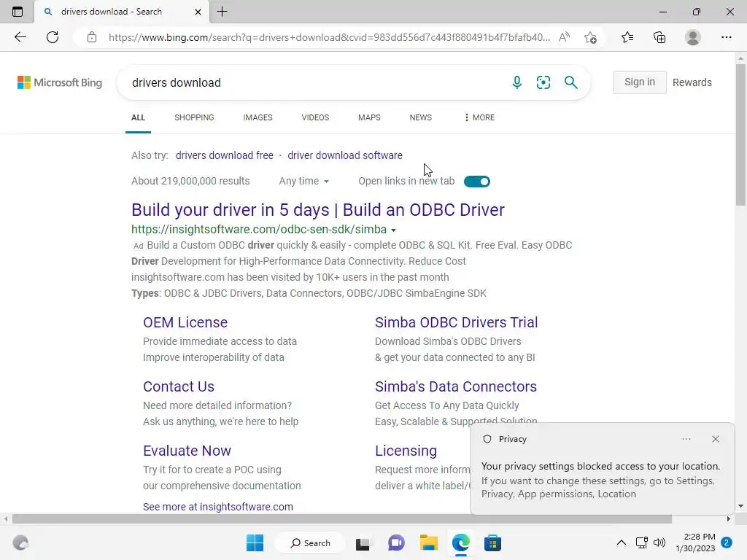
Task: Open the Windows Start menu
Action: pos(255,542)
